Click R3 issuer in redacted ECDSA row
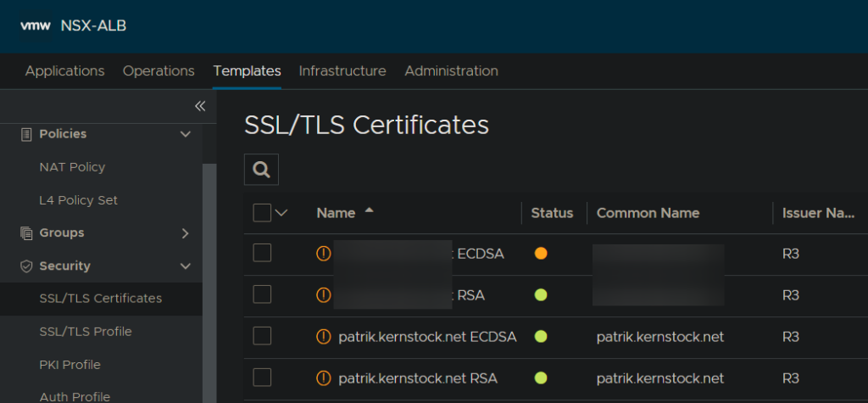Image resolution: width=868 pixels, height=403 pixels. pyautogui.click(x=791, y=254)
